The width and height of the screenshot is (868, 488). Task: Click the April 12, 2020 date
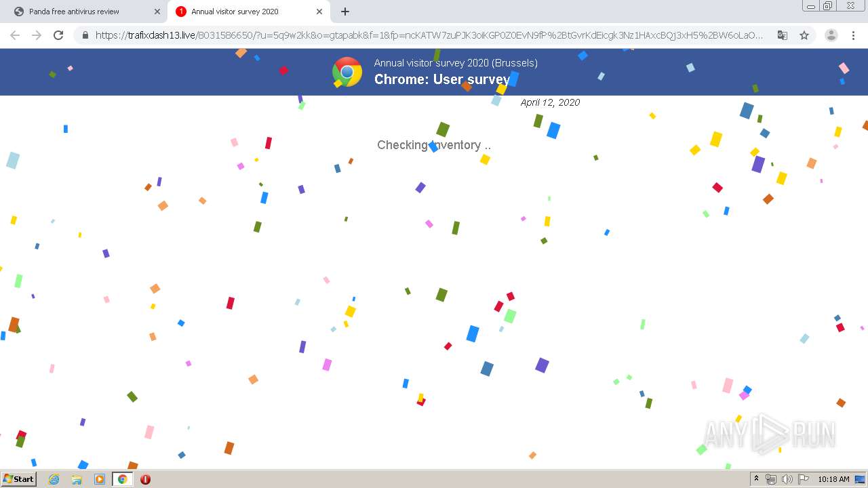[x=550, y=102]
